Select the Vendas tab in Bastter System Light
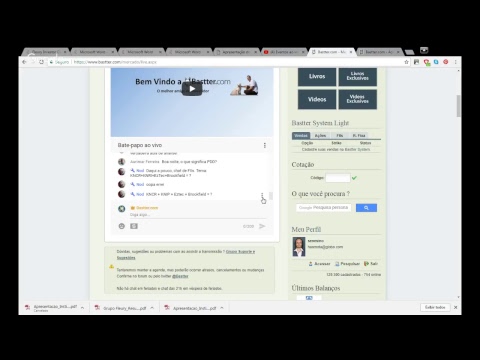 [x=301, y=135]
